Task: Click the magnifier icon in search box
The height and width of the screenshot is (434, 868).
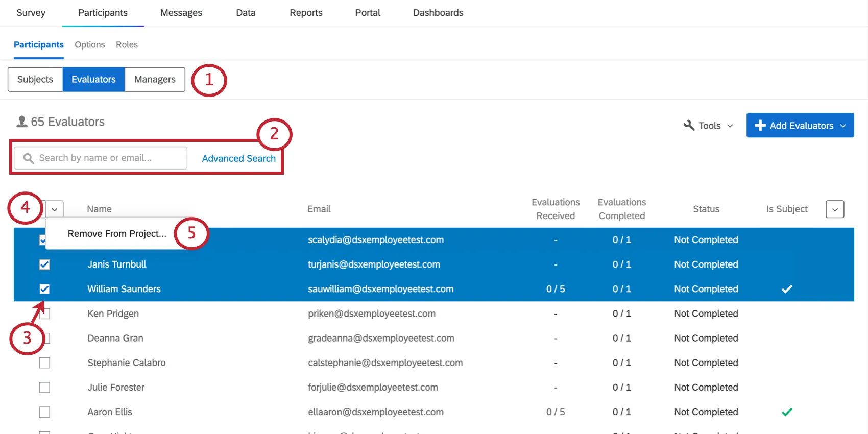Action: pyautogui.click(x=29, y=158)
